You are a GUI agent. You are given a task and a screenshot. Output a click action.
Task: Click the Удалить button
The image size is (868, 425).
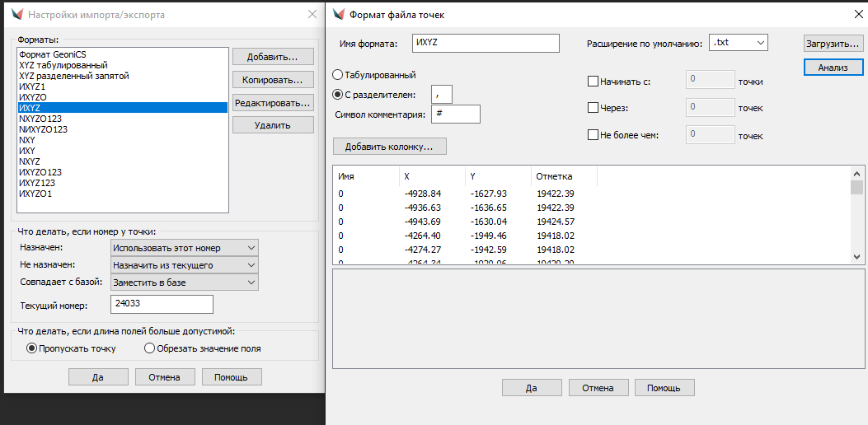[x=273, y=125]
